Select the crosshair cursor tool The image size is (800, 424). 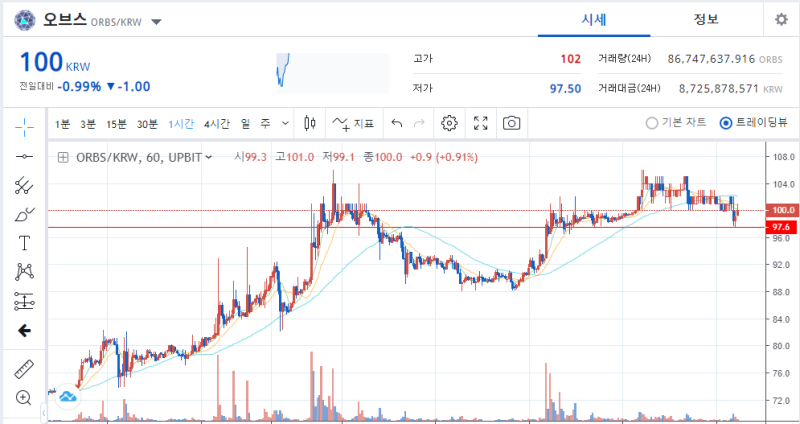coord(24,127)
